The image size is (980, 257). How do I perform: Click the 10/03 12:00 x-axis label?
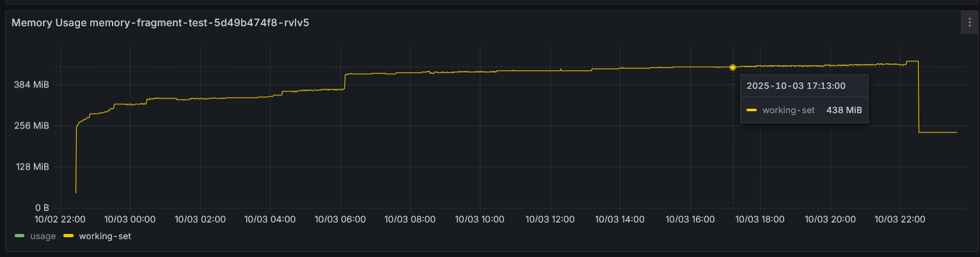550,219
